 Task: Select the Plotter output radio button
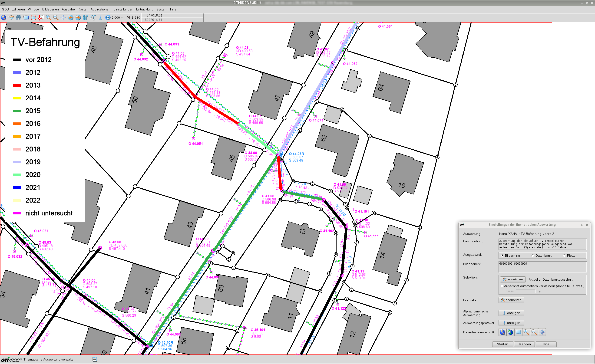tap(564, 256)
